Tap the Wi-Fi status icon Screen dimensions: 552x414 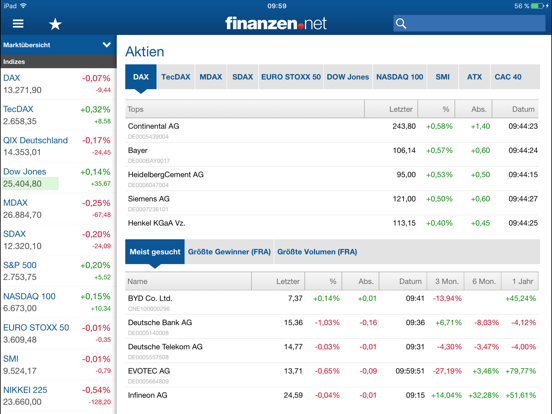(24, 6)
